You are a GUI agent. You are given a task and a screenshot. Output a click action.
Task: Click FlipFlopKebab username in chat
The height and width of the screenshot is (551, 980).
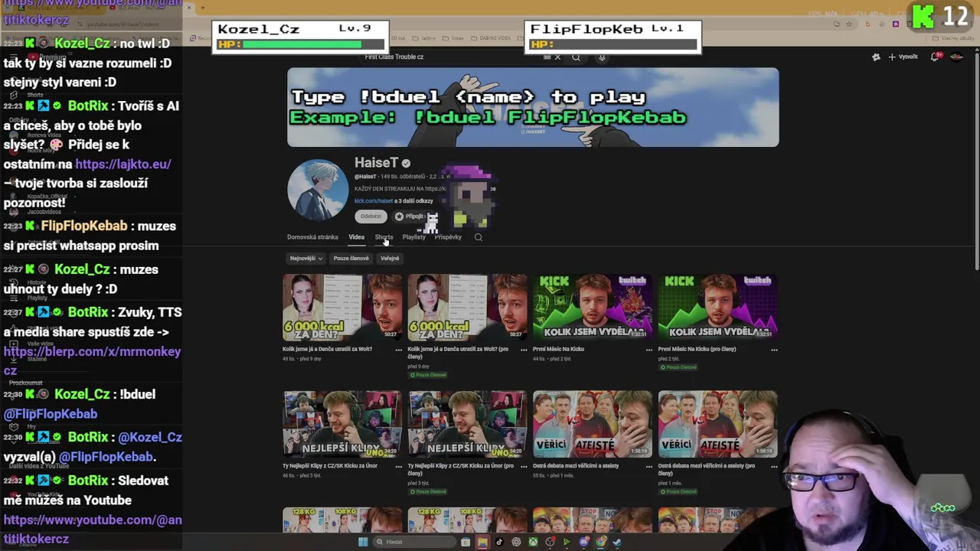pos(84,226)
